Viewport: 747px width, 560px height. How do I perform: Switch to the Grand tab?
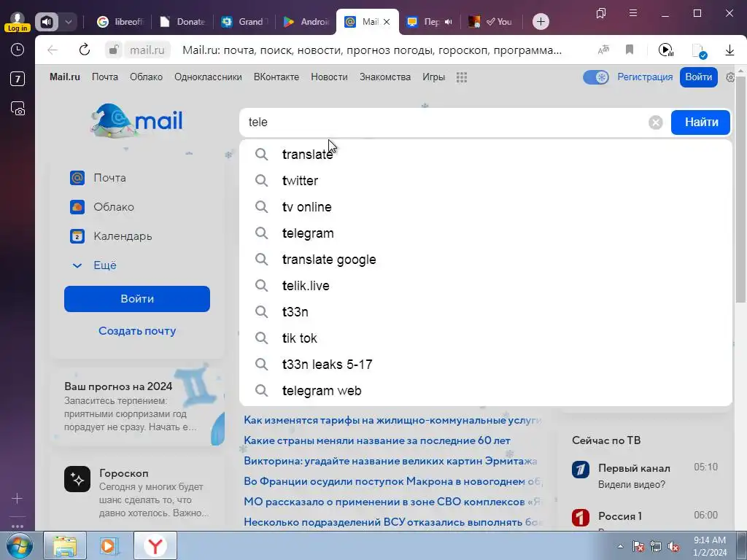[244, 22]
